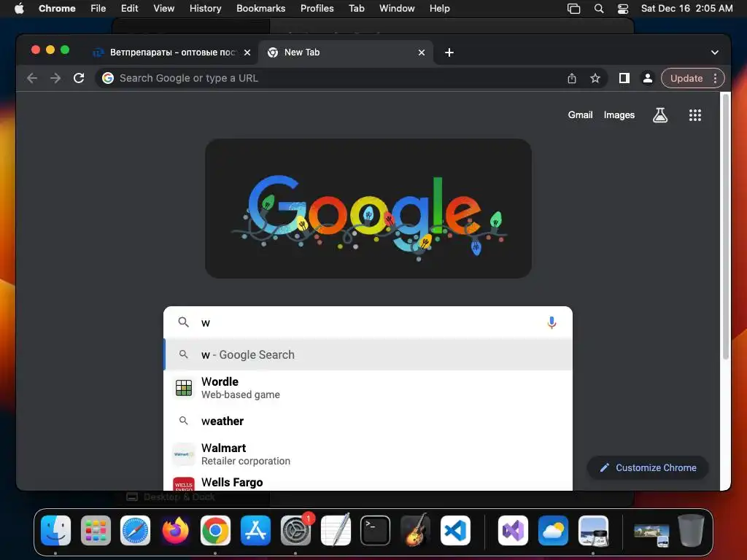Reload the current page

click(x=79, y=78)
